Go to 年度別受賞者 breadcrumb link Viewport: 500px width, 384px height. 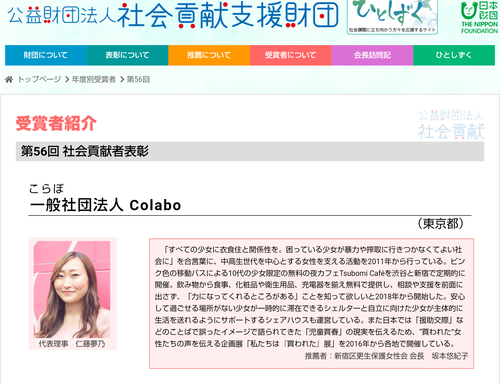pyautogui.click(x=94, y=79)
